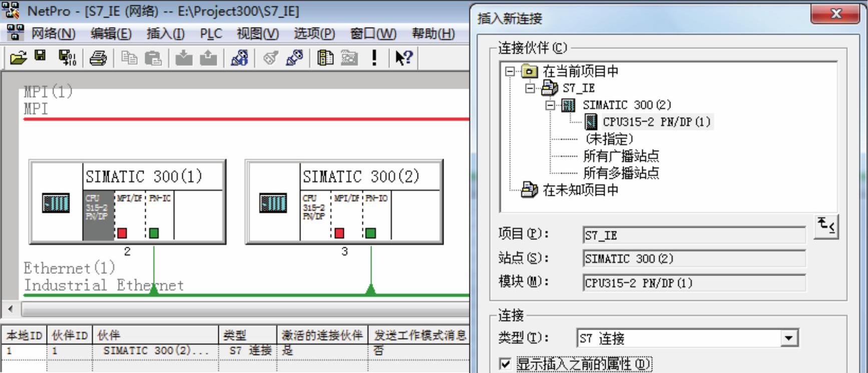Image resolution: width=868 pixels, height=373 pixels.
Task: Click the Paste toolbar icon
Action: pyautogui.click(x=153, y=58)
